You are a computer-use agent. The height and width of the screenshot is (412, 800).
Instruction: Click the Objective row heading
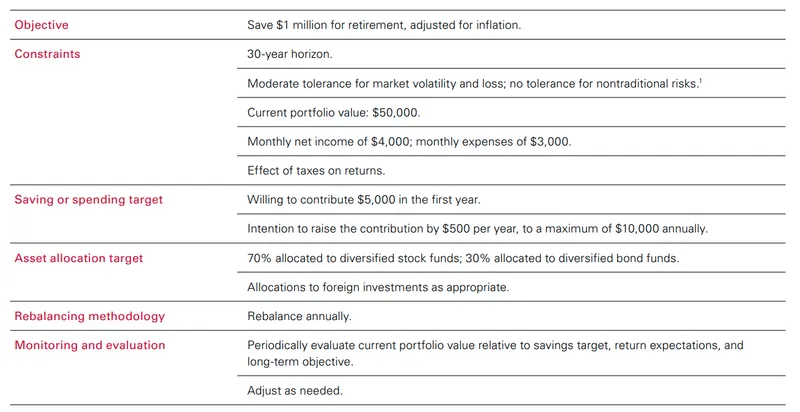coord(41,24)
